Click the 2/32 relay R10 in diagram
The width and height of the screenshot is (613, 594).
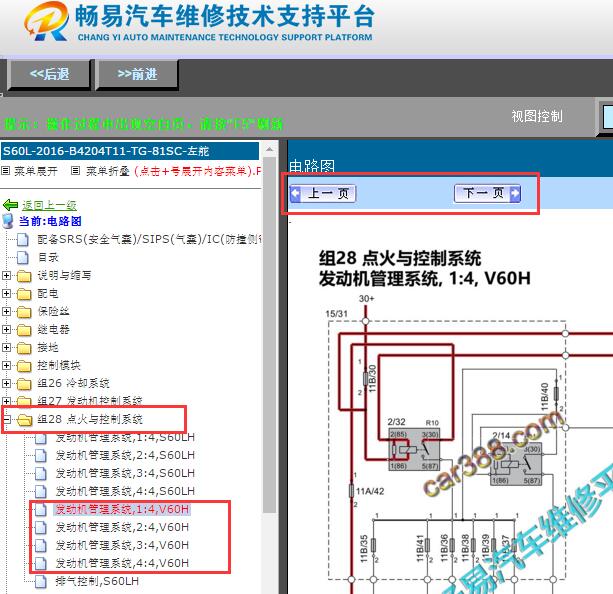414,449
